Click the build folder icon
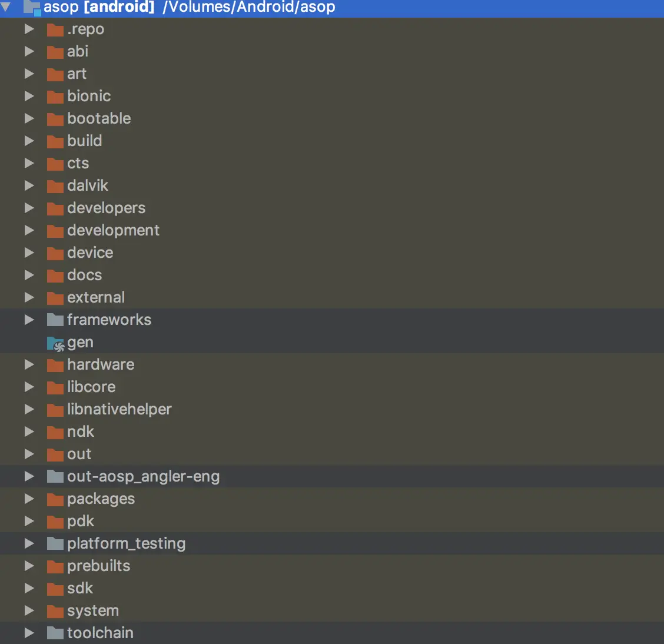 55,142
